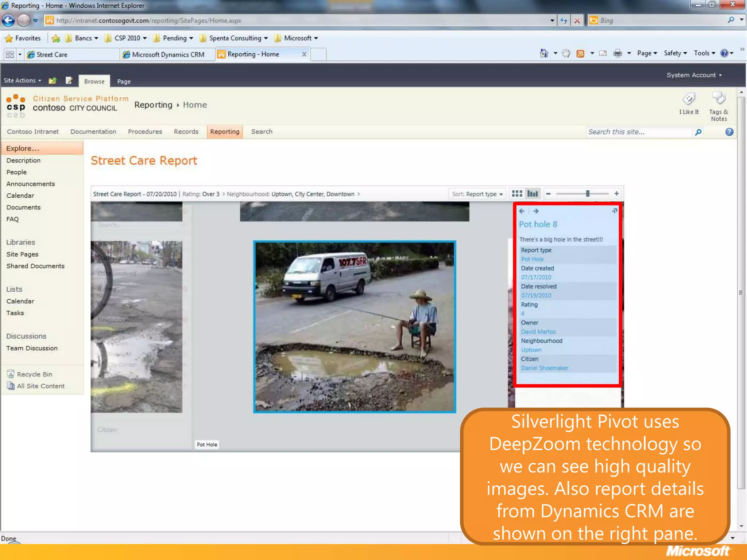This screenshot has height=560, width=747.
Task: Open the Tools menu dropdown
Action: [704, 53]
